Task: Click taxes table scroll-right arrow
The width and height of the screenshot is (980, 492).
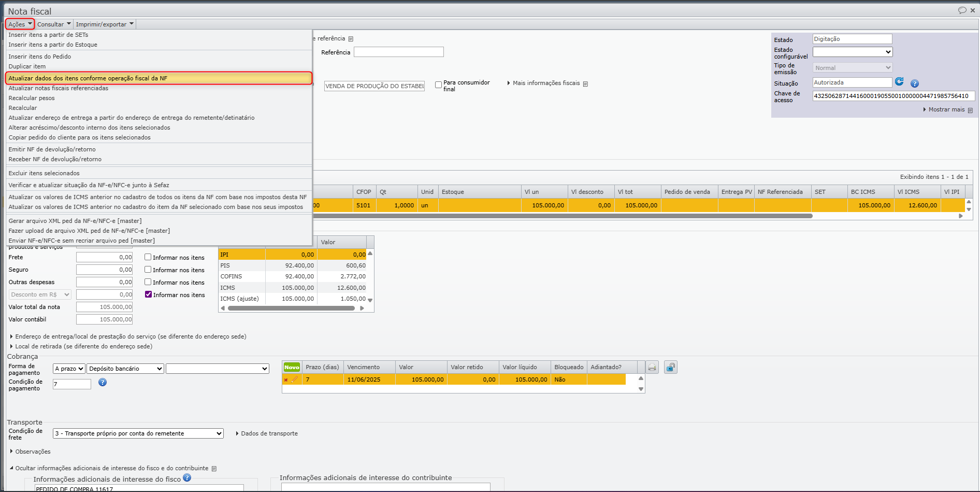Action: click(362, 308)
